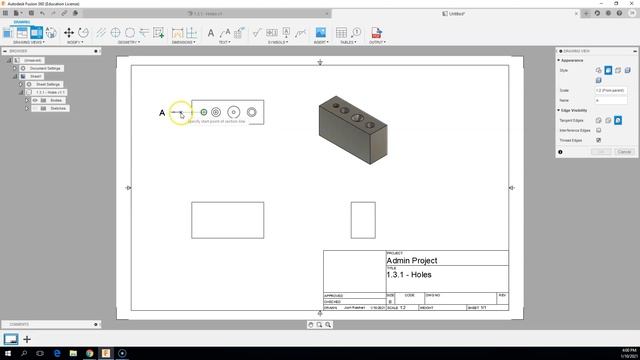The width and height of the screenshot is (640, 360).
Task: Click the Save icon in top bar
Action: pyautogui.click(x=31, y=13)
